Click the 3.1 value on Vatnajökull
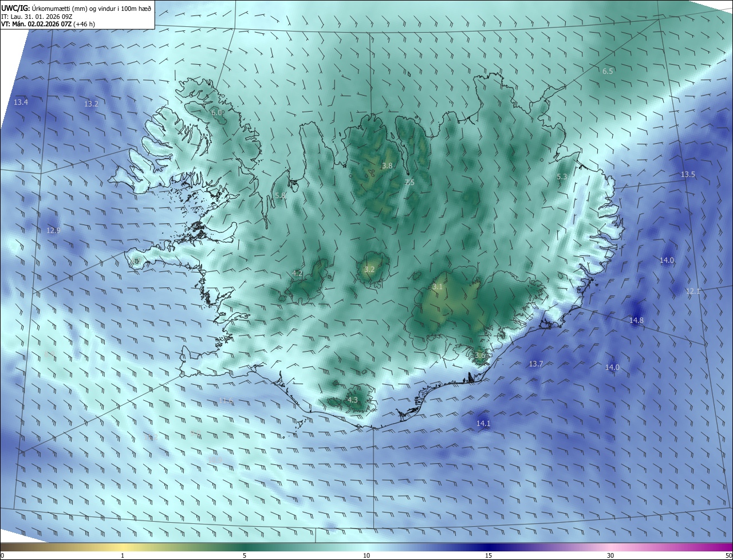733x560 pixels. coord(438,286)
